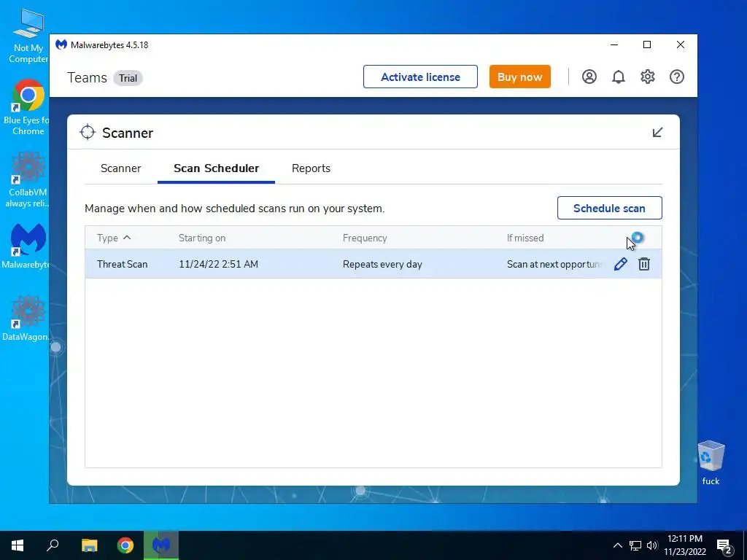
Task: Click the Starting on column header
Action: (202, 238)
